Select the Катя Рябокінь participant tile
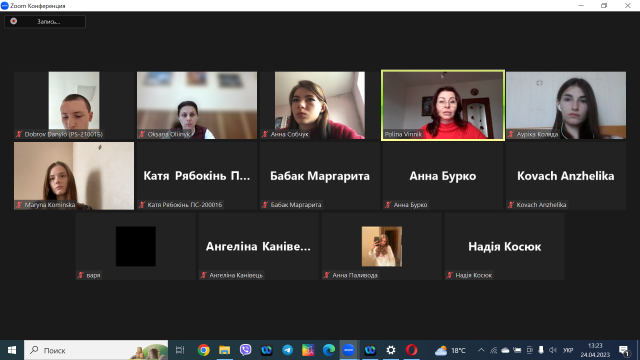This screenshot has width=640, height=360. (197, 176)
